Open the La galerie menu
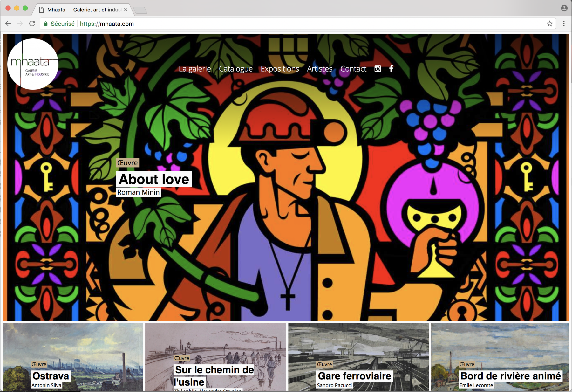This screenshot has height=392, width=572. coord(195,69)
